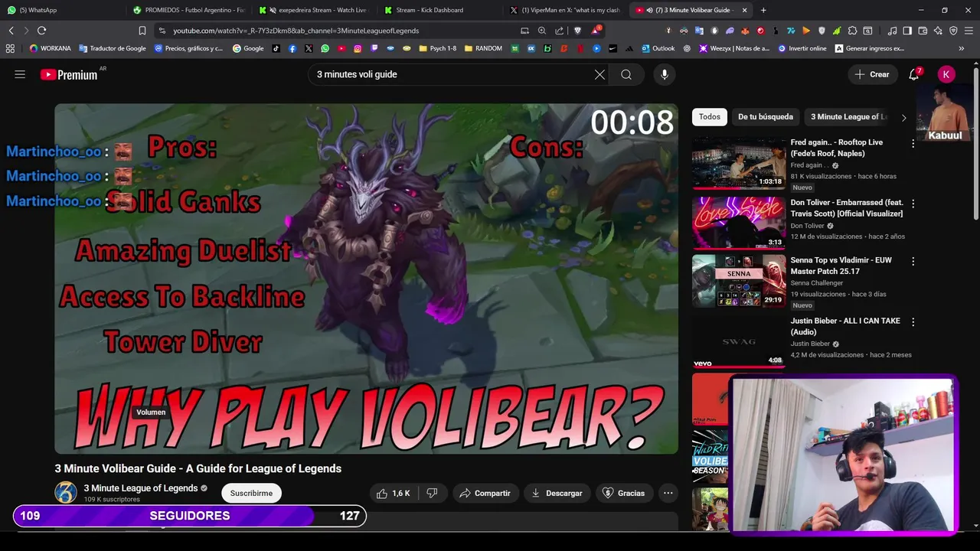
Task: Go to YouTube Premium home logo
Action: click(x=69, y=74)
